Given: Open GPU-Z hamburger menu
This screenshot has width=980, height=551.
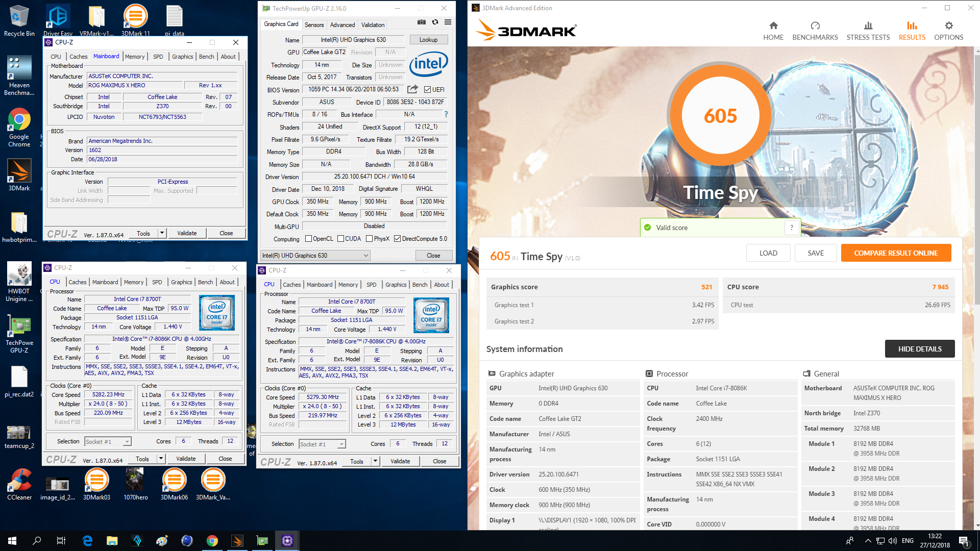Looking at the screenshot, I should 448,22.
